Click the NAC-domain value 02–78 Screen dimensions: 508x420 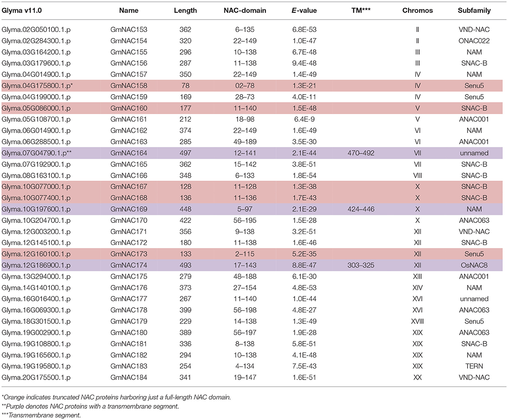[245, 86]
